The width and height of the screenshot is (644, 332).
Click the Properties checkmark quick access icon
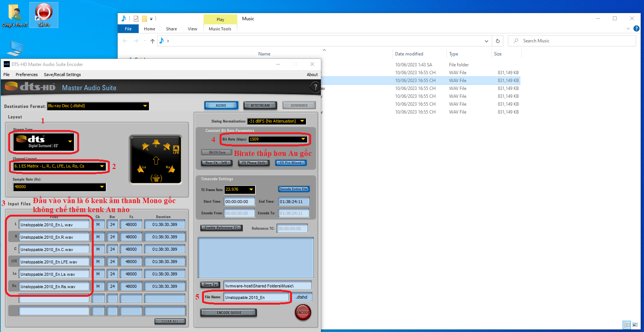[x=136, y=19]
